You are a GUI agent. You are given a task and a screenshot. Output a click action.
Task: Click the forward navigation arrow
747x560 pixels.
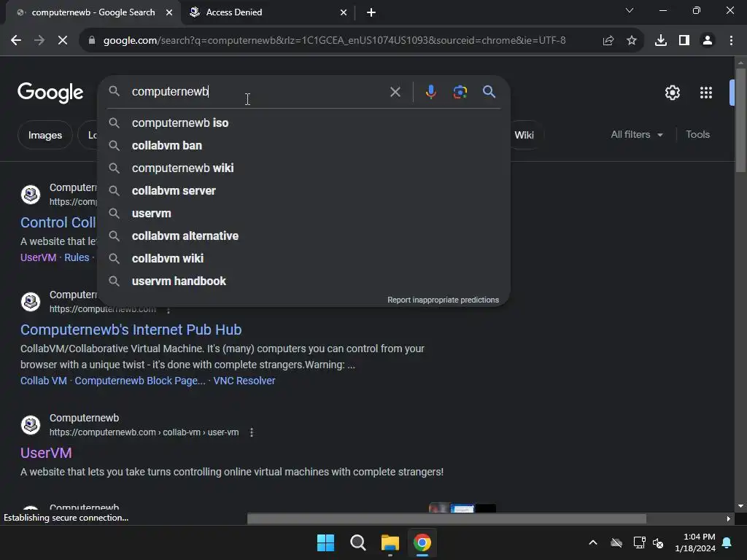[39, 41]
